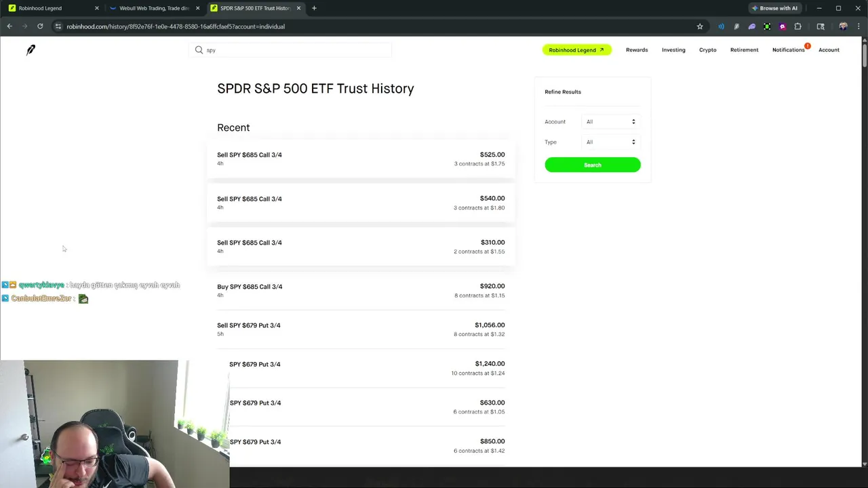
Task: Click the green square capture extension icon
Action: pyautogui.click(x=767, y=26)
